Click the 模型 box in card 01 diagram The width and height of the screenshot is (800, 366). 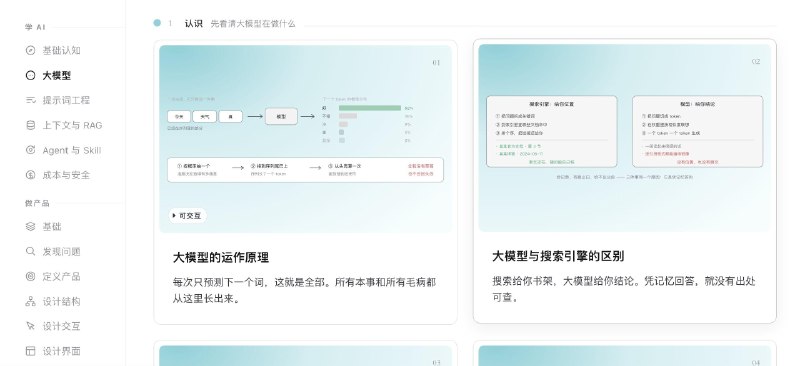tap(281, 116)
